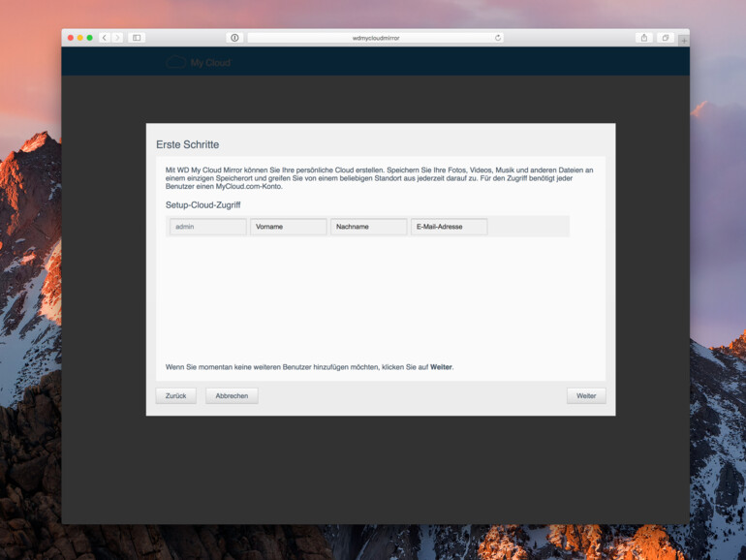Click the Erste Schritte heading
746x560 pixels.
click(187, 144)
